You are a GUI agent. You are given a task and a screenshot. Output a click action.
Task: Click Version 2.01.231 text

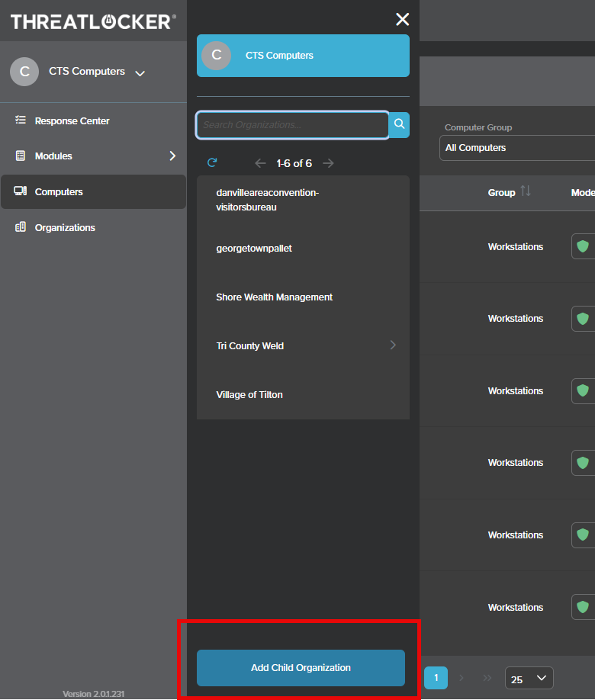[93, 694]
